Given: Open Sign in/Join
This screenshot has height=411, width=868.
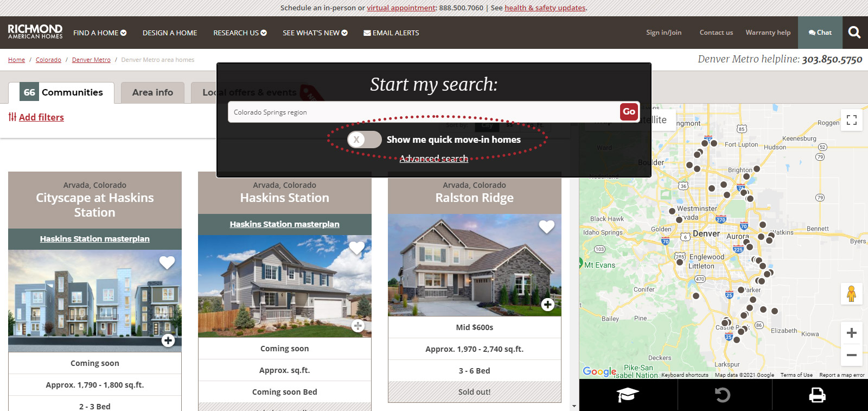Looking at the screenshot, I should [x=663, y=33].
